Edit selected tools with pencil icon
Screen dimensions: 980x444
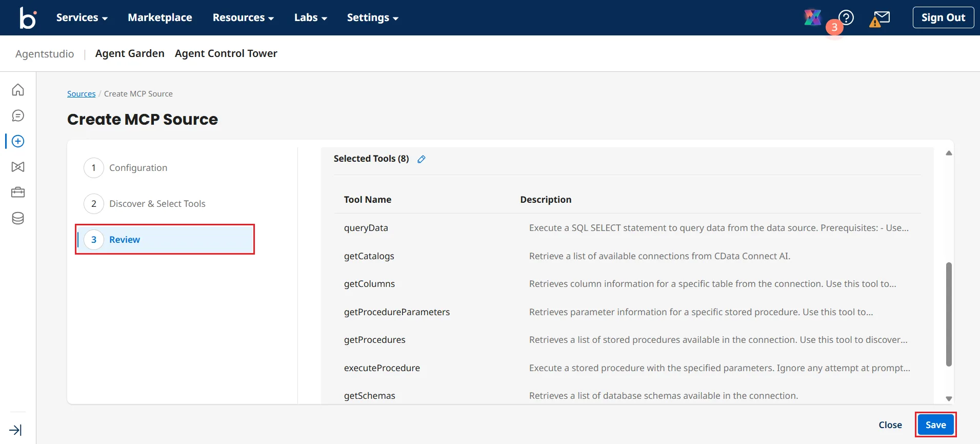point(422,159)
